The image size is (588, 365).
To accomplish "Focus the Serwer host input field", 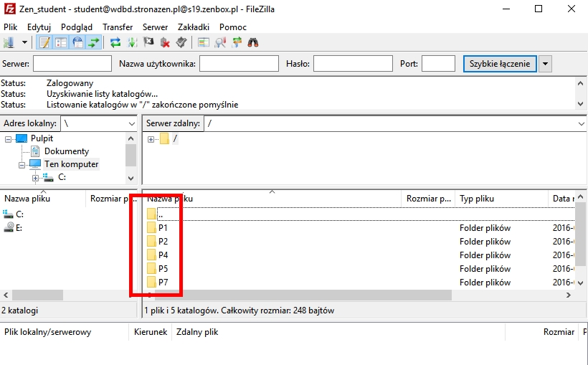I will 72,63.
